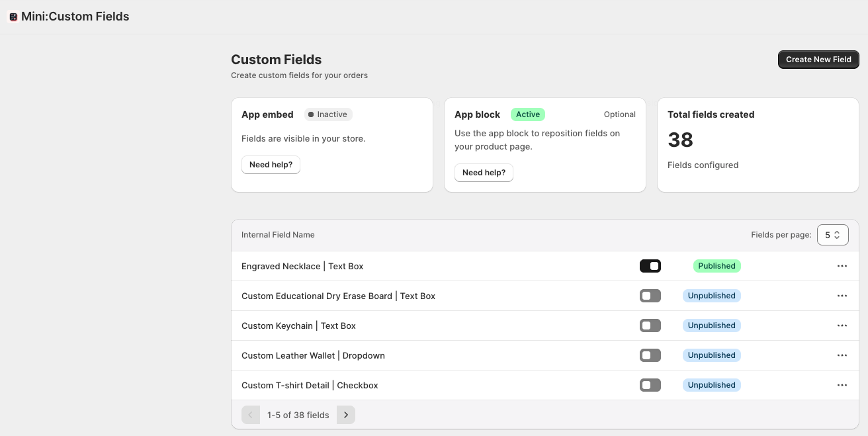Open the three-dot menu for Custom Educational Dry Erase Board
This screenshot has height=436, width=868.
(x=842, y=296)
